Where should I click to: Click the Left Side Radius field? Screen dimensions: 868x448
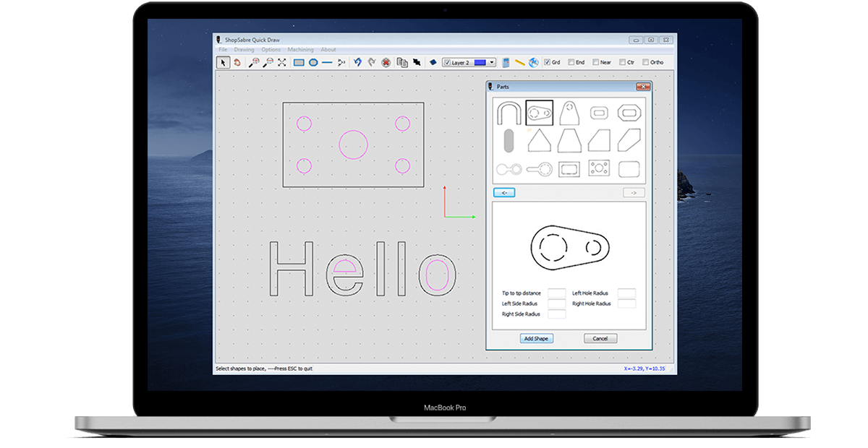point(556,303)
